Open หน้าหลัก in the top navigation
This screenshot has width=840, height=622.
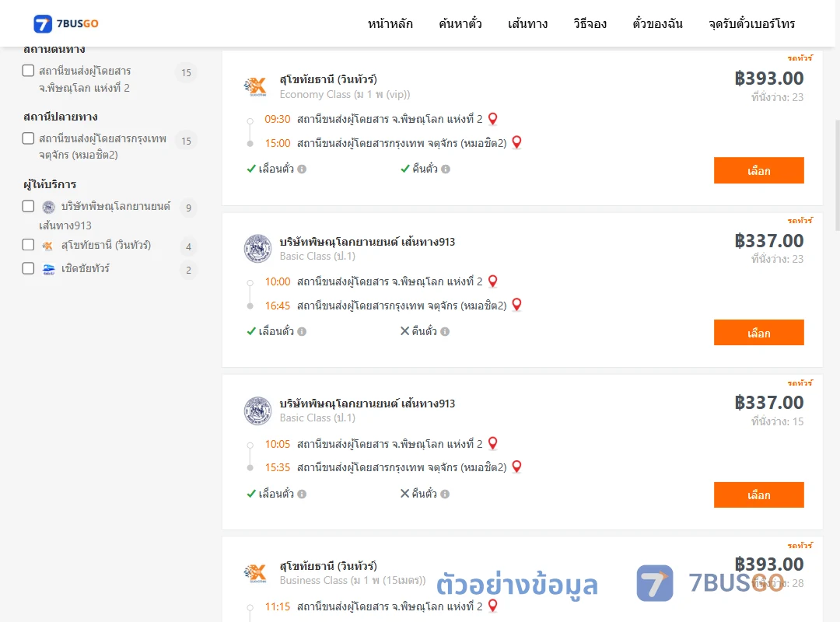point(390,23)
